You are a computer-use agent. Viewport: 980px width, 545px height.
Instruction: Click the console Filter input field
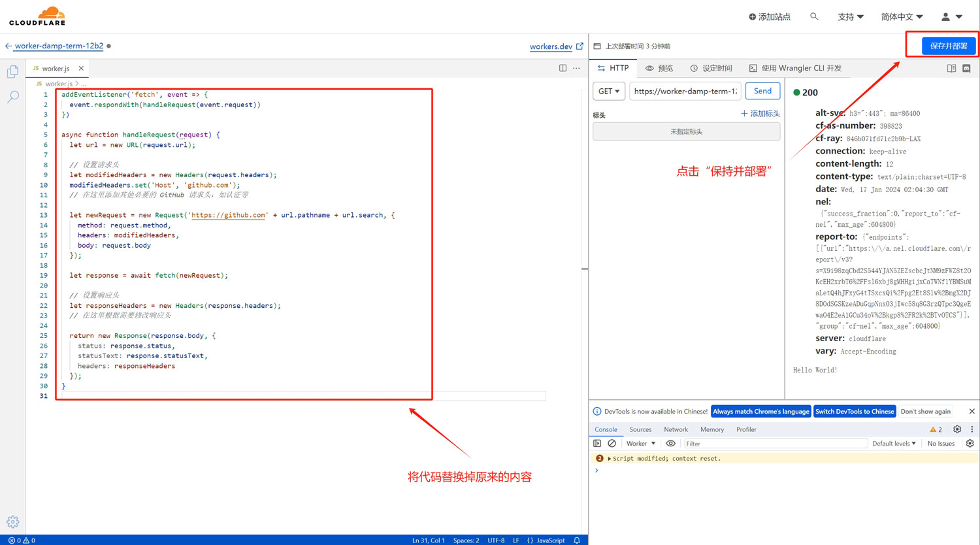pyautogui.click(x=776, y=444)
